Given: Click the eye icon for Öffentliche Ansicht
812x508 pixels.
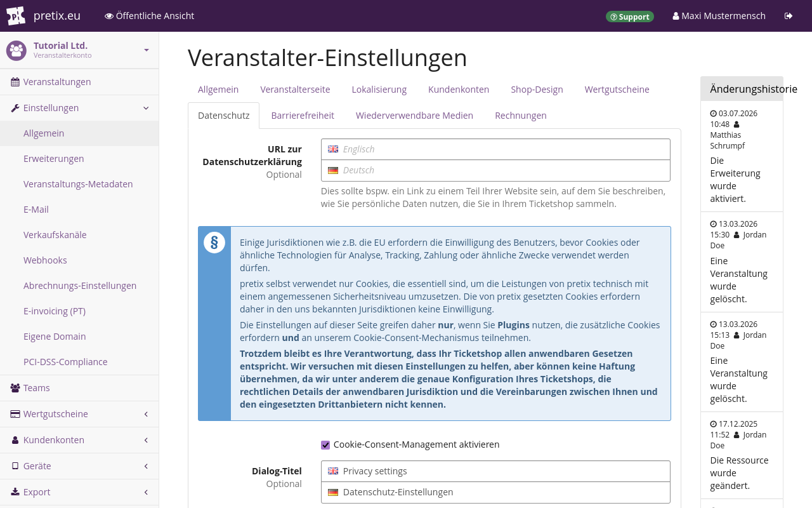Looking at the screenshot, I should 109,16.
